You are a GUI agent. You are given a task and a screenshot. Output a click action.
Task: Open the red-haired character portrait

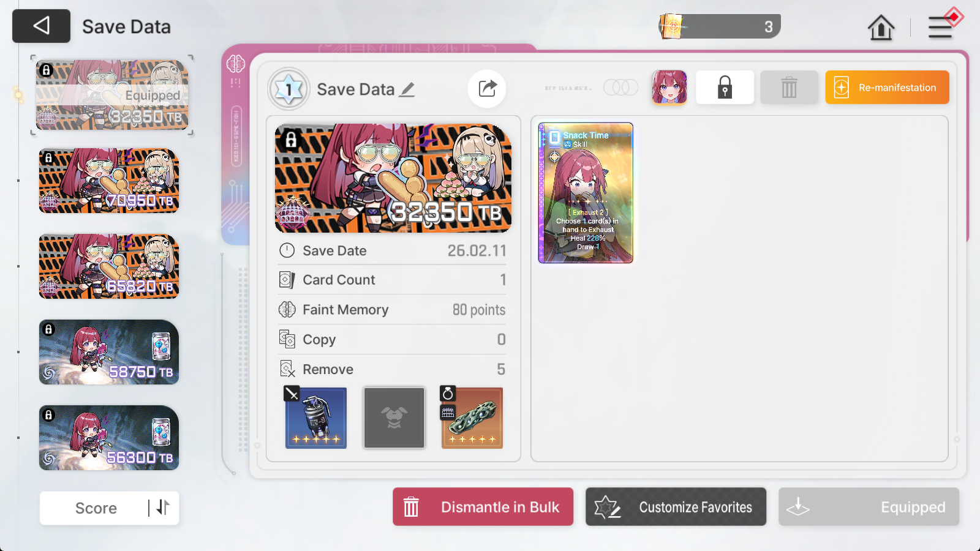coord(669,87)
